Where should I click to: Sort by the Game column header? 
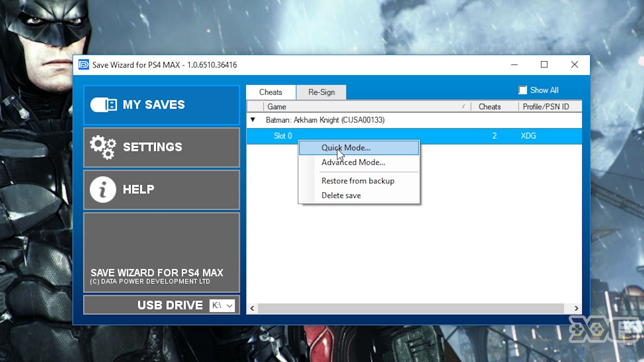[x=367, y=107]
